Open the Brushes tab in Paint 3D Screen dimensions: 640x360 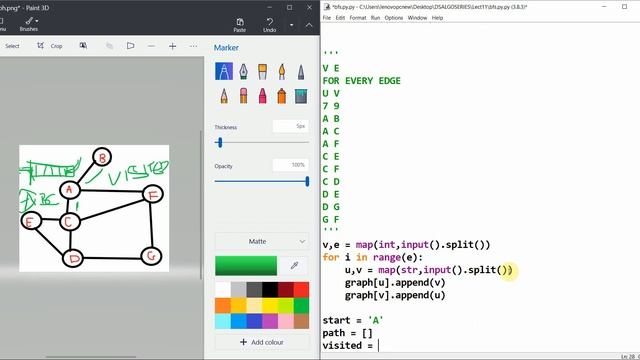point(29,24)
